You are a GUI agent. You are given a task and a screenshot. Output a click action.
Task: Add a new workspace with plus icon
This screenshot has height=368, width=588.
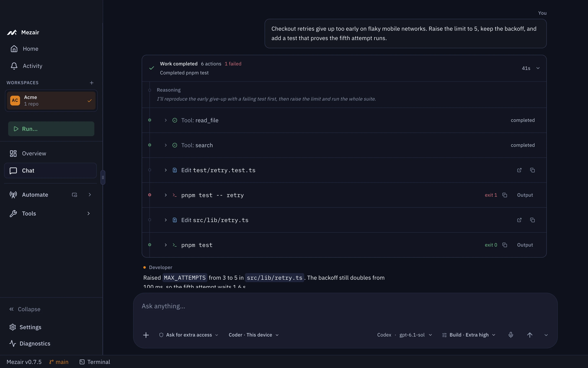pos(92,83)
